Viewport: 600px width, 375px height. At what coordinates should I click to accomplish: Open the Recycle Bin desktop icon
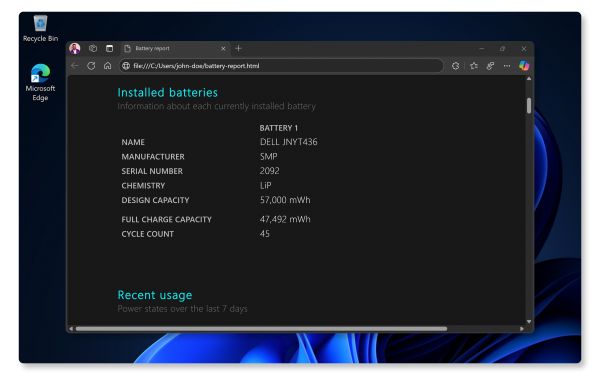coord(40,29)
